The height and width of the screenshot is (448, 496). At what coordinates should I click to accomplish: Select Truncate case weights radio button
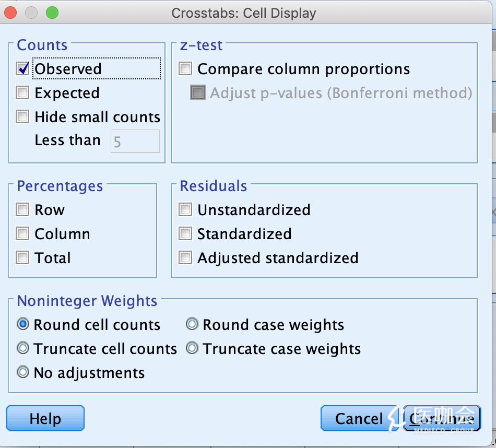[193, 348]
